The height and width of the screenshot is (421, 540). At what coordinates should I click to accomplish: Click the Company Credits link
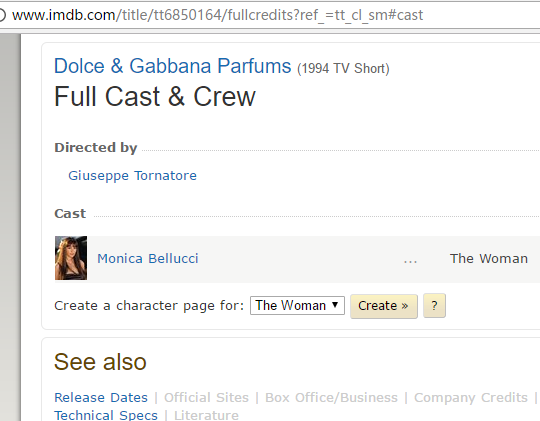[471, 398]
